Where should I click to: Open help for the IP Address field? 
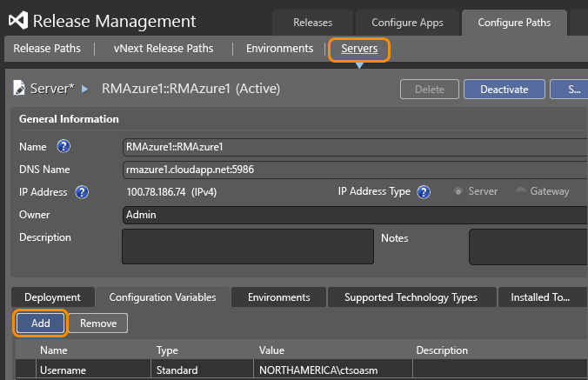pyautogui.click(x=82, y=192)
